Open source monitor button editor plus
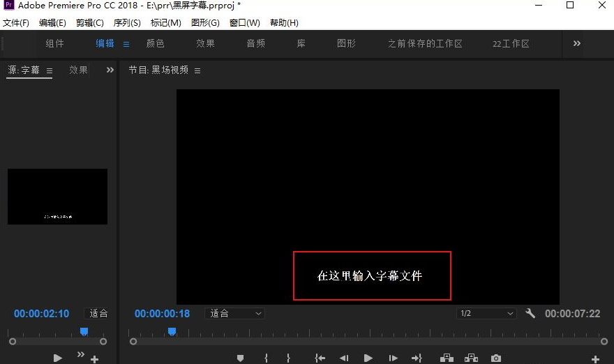The image size is (614, 364). tap(94, 359)
